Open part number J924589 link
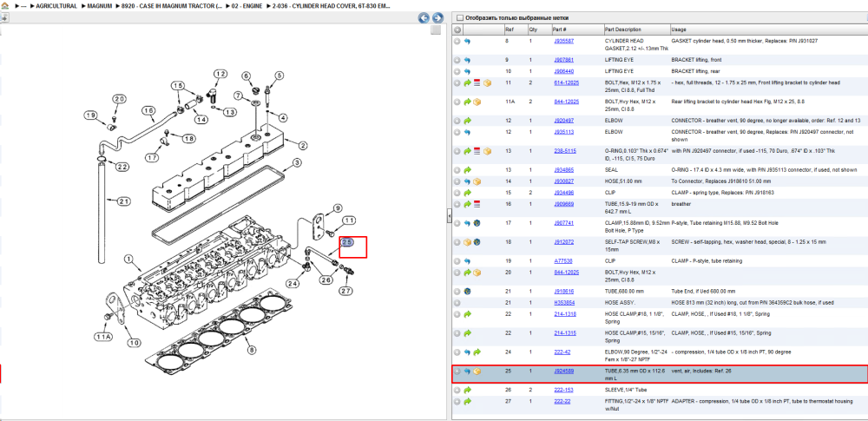868x421 pixels. tap(563, 372)
